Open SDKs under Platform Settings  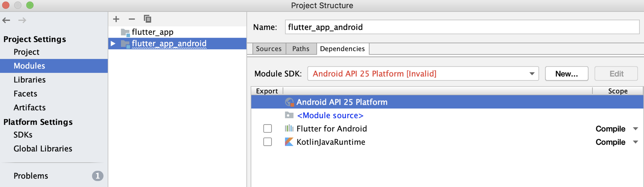(x=23, y=135)
